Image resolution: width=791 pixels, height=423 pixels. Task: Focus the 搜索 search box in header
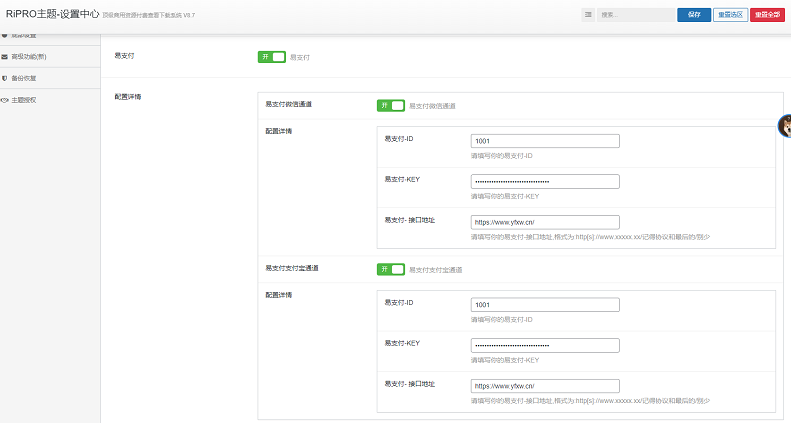[636, 15]
